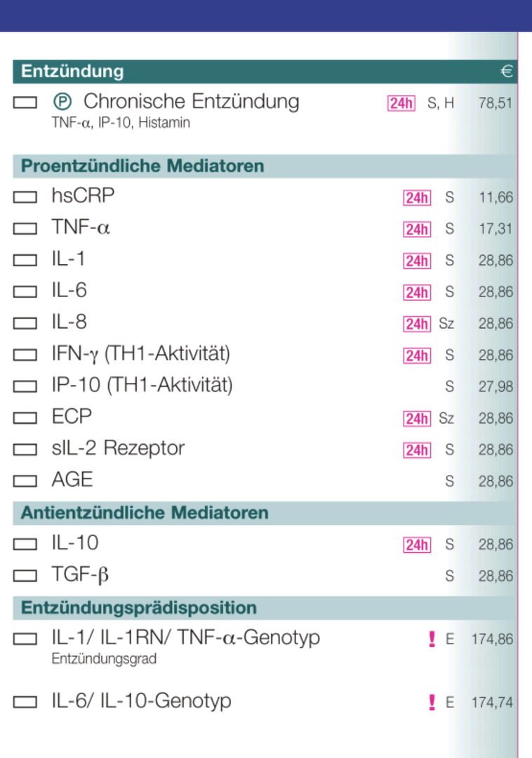Click the 24h badge in the hsCRP row

point(417,198)
